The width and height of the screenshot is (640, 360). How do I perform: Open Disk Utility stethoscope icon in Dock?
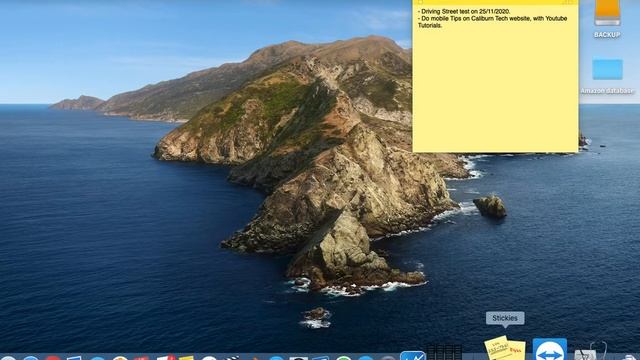click(591, 352)
